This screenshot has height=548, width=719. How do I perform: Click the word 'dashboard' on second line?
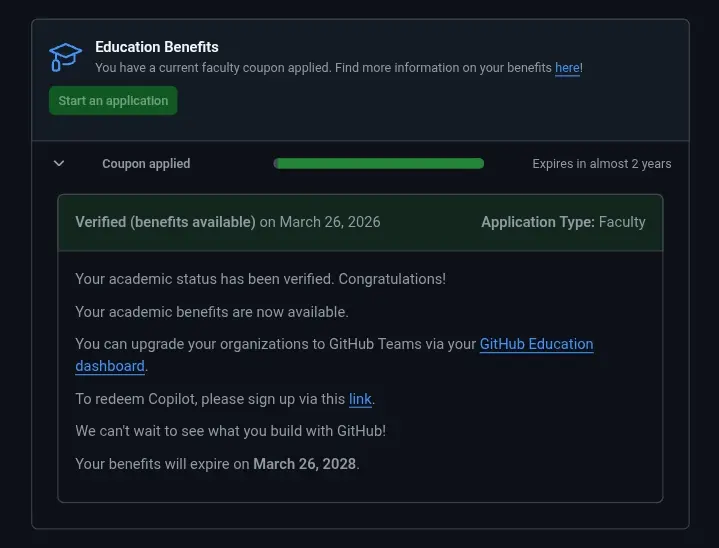(110, 366)
